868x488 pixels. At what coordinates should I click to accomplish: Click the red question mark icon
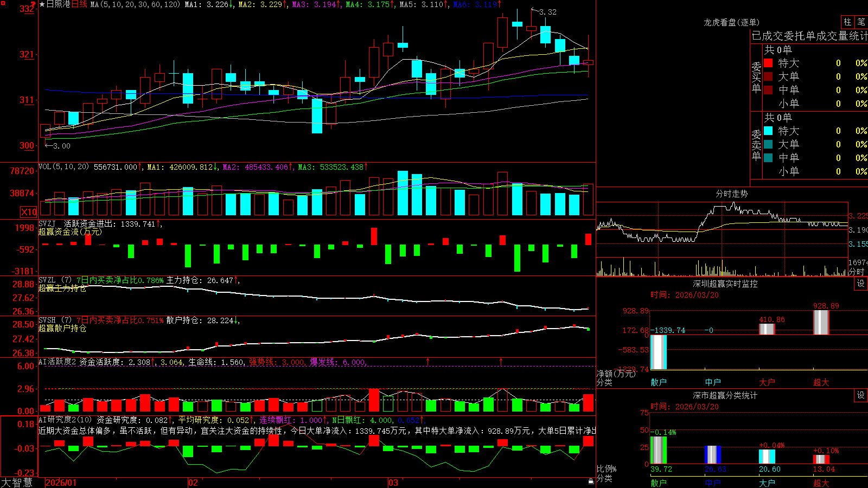(34, 4)
